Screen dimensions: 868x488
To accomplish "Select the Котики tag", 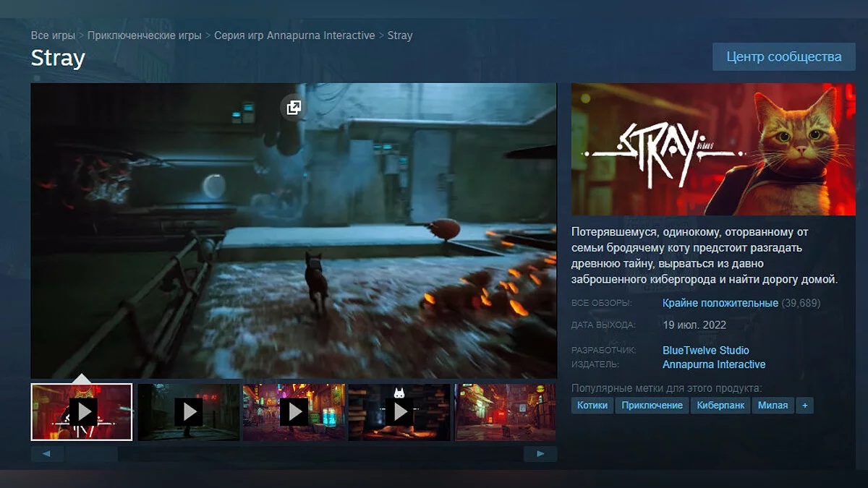I will (x=592, y=405).
